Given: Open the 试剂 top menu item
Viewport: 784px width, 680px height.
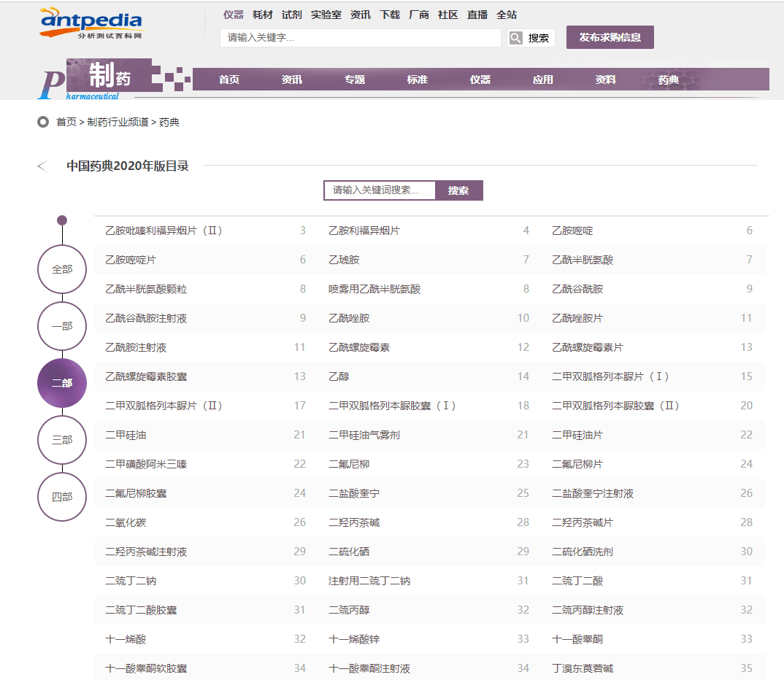Looking at the screenshot, I should pyautogui.click(x=291, y=15).
